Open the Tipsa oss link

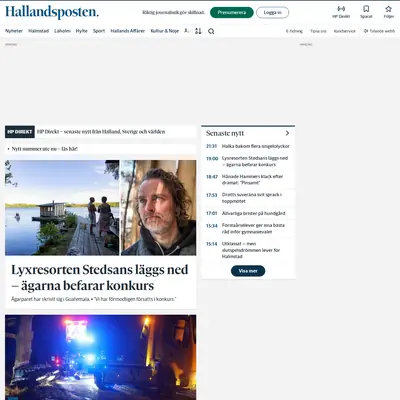click(x=318, y=31)
